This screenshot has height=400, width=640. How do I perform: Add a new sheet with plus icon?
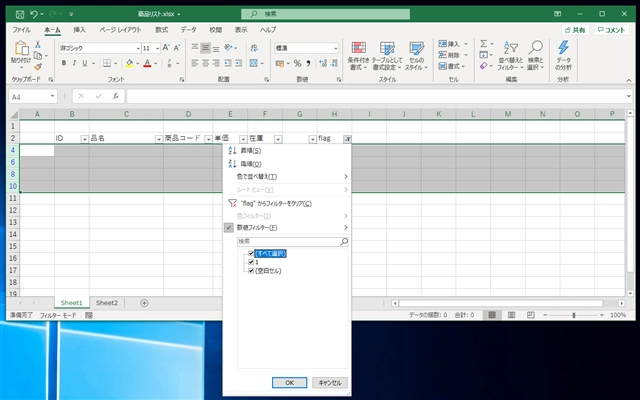(x=144, y=303)
